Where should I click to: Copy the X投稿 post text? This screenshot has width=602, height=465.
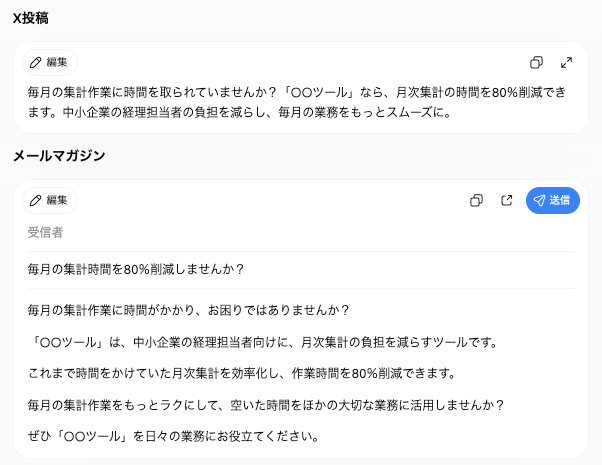pyautogui.click(x=536, y=62)
